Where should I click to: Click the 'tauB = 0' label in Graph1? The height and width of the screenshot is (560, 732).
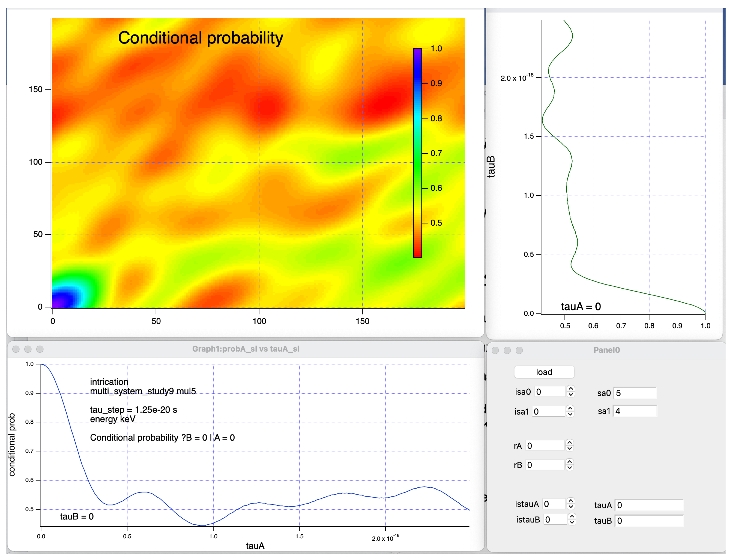point(77,516)
